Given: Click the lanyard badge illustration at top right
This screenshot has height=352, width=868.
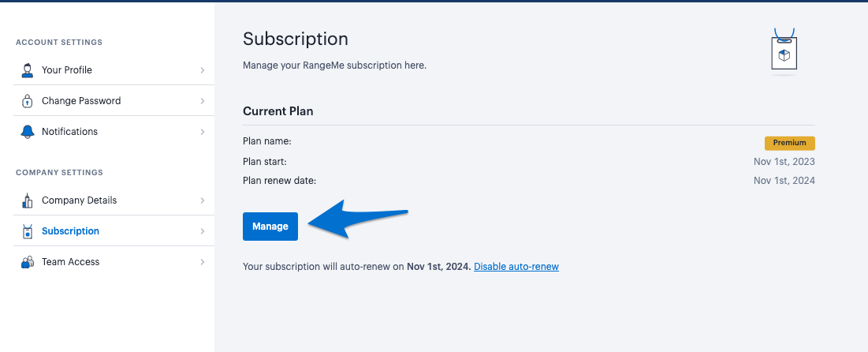Looking at the screenshot, I should [784, 52].
